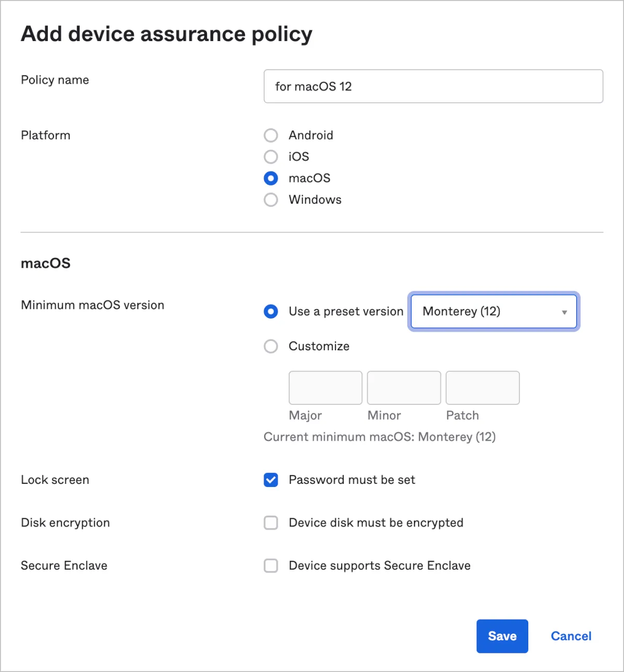Click the 'Current minimum macOS' helper text
Viewport: 624px width, 672px height.
[379, 437]
